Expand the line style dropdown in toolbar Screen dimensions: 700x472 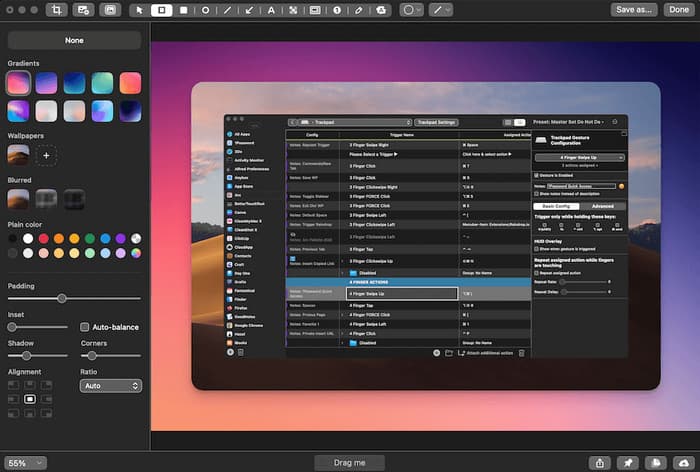click(441, 10)
